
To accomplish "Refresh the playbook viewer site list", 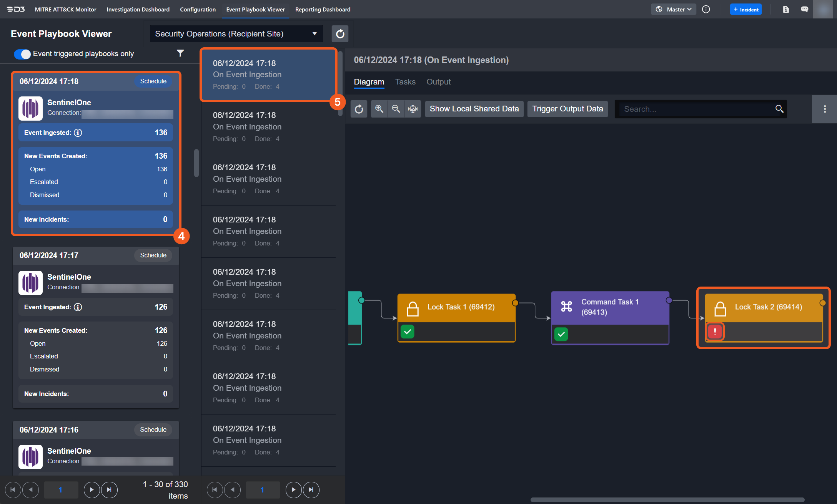I will (x=340, y=34).
